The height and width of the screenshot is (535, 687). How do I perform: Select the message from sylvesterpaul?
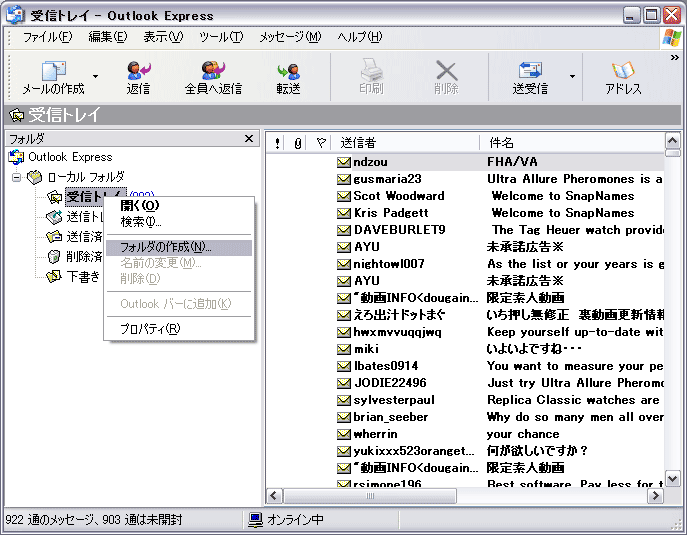465,400
